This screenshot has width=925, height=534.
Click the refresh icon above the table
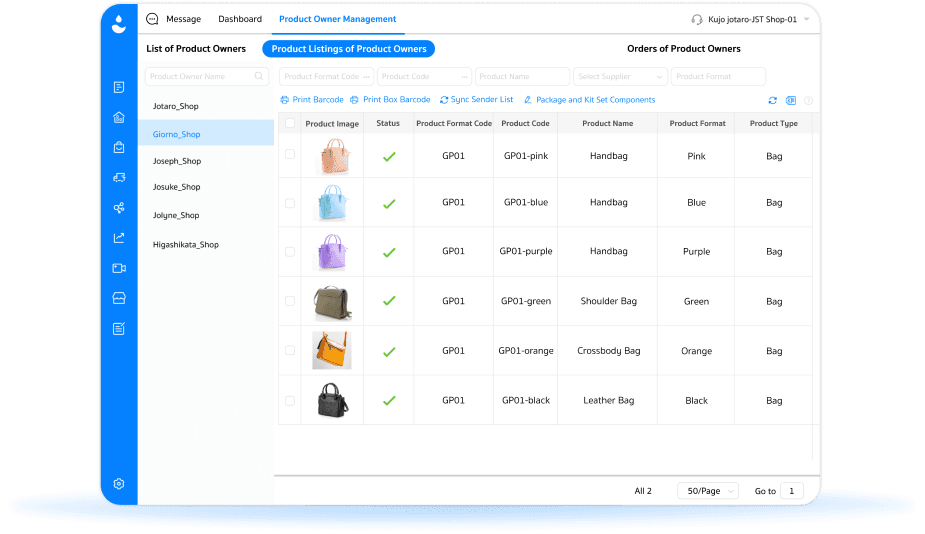click(772, 100)
